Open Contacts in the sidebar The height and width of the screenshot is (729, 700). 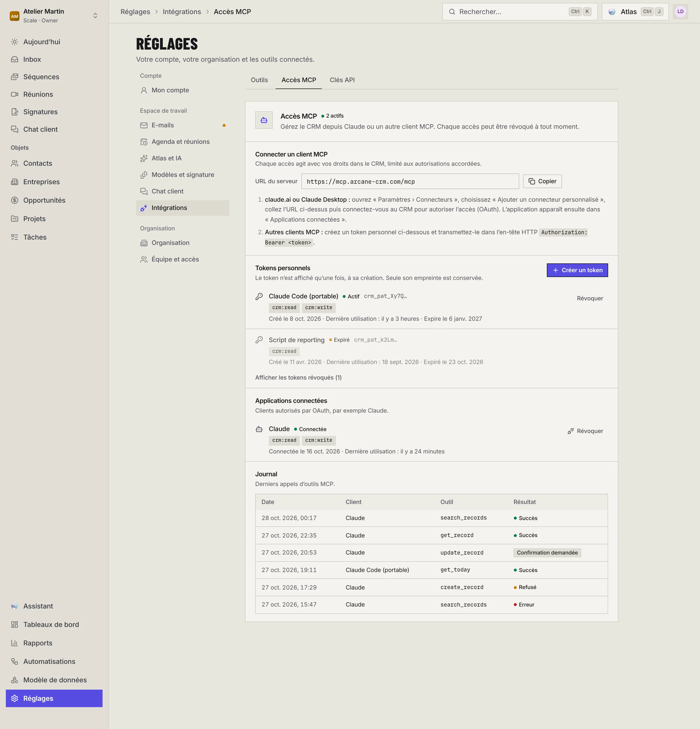coord(54,163)
